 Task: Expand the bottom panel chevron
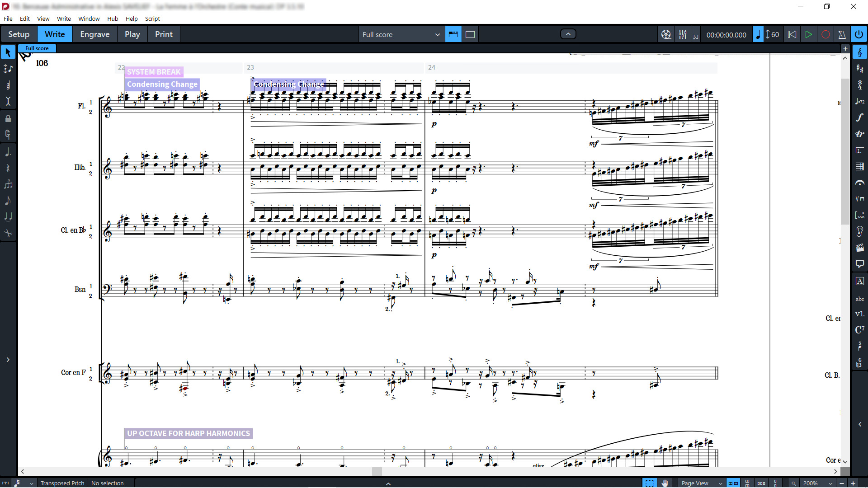388,483
